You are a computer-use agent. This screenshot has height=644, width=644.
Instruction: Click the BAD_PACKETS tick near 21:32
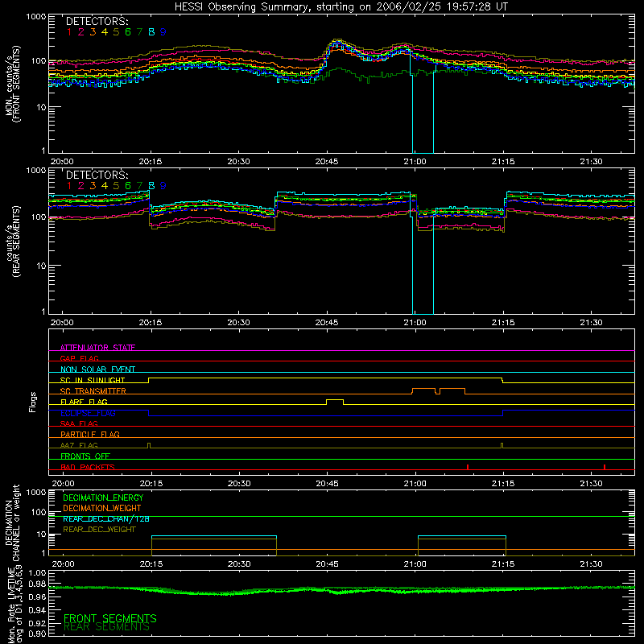[x=605, y=467]
